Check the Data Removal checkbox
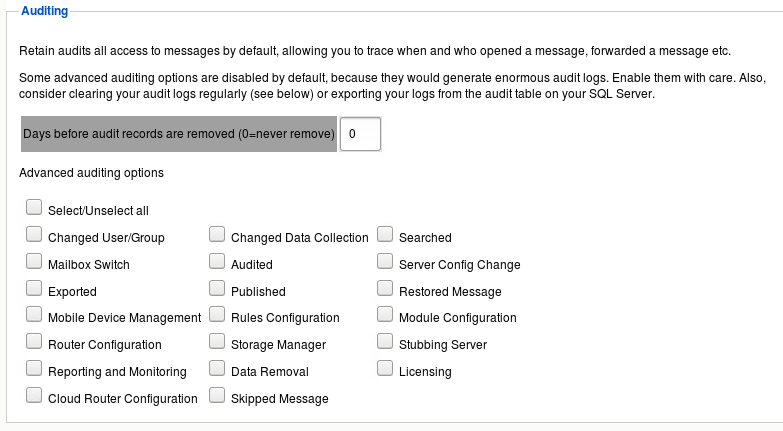 pyautogui.click(x=217, y=369)
